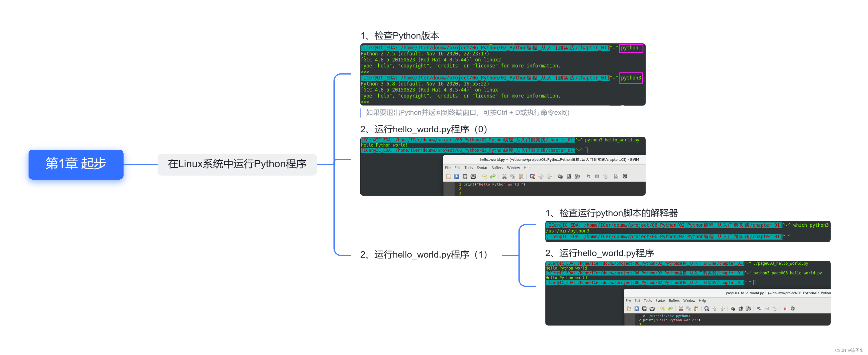The height and width of the screenshot is (355, 868).
Task: Click Find and Replace icon in hello_world.py GVIM
Action: point(532,176)
